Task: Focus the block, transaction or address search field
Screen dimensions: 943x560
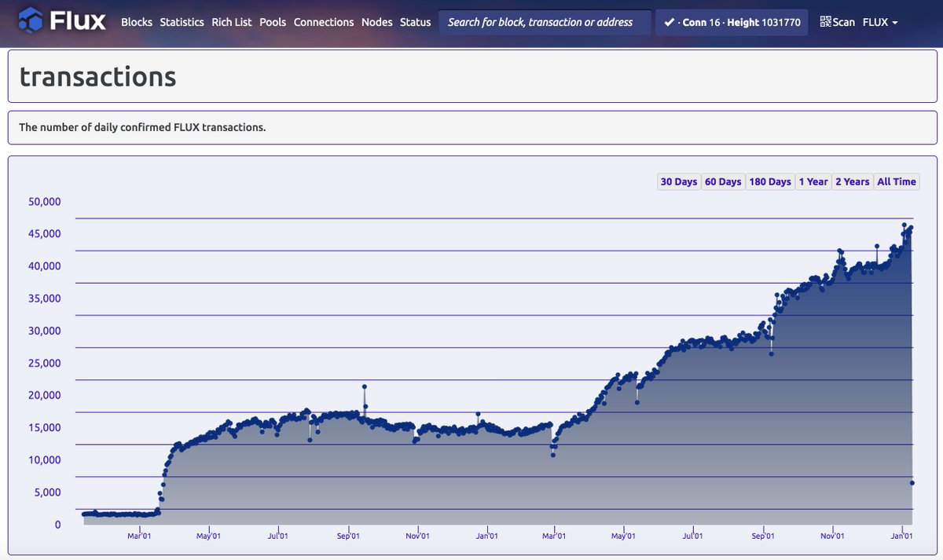Action: tap(545, 22)
